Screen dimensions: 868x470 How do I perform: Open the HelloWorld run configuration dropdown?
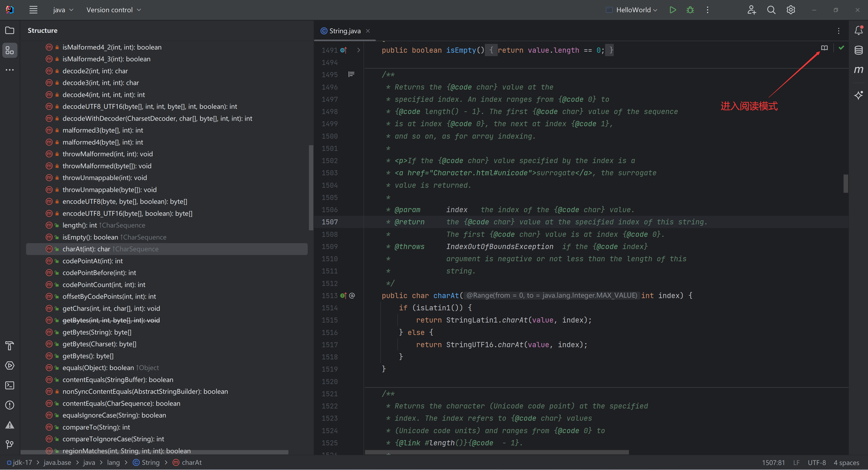(632, 10)
